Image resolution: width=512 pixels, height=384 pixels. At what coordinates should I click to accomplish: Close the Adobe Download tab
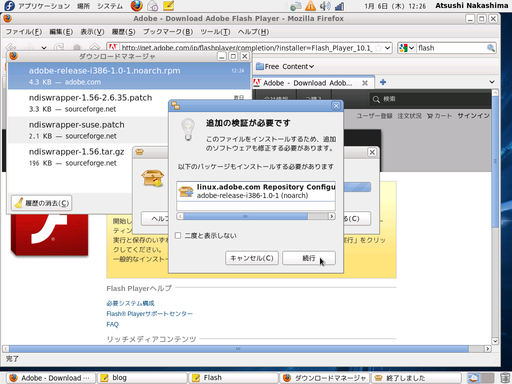[x=365, y=83]
